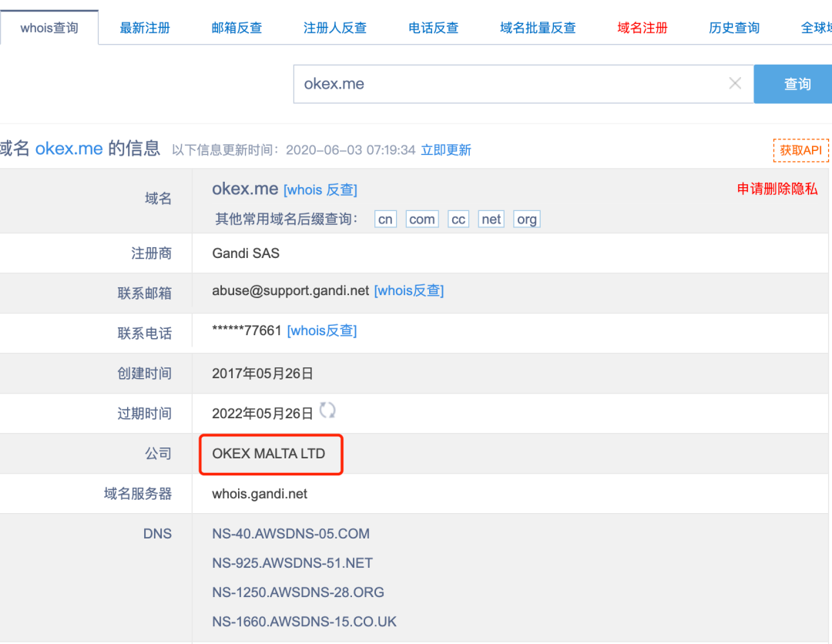Click the whois.gandi.net server value
The width and height of the screenshot is (832, 644).
pyautogui.click(x=260, y=494)
